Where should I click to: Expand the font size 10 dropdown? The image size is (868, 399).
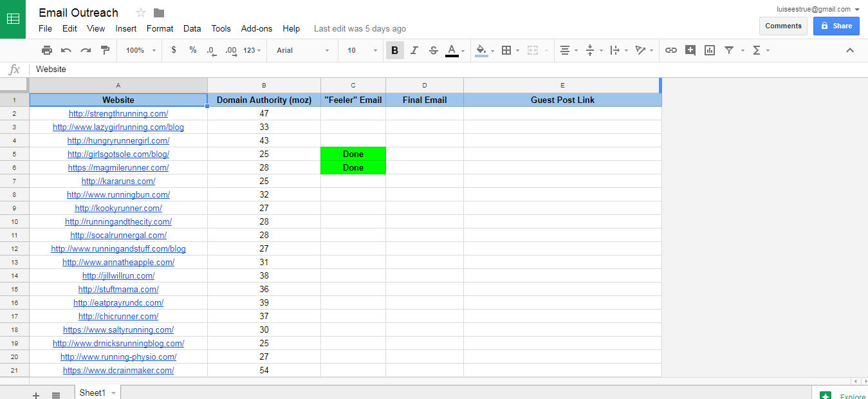pos(362,50)
